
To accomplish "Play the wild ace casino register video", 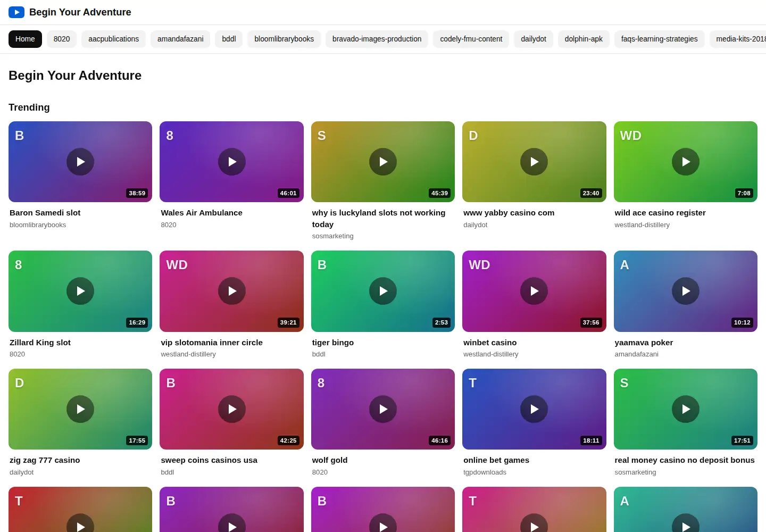I will [686, 162].
